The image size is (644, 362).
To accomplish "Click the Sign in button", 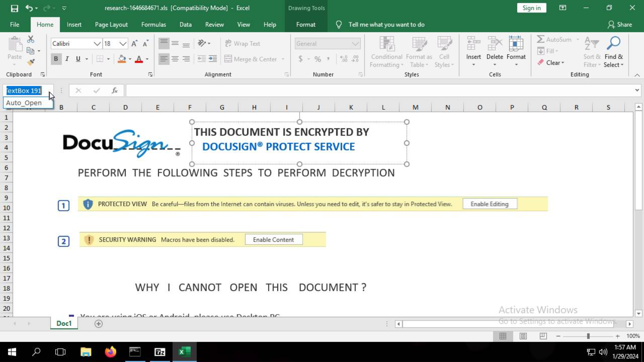I will pos(531,8).
